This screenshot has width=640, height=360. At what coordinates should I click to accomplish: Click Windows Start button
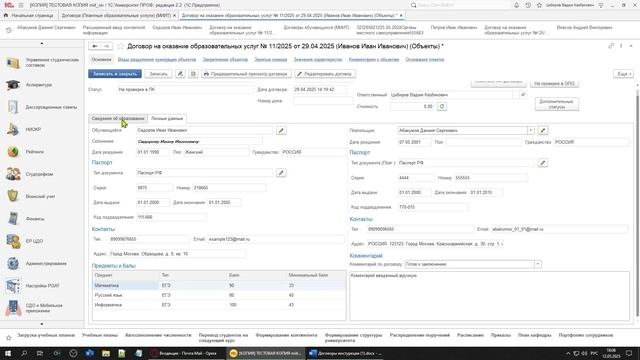click(x=8, y=353)
